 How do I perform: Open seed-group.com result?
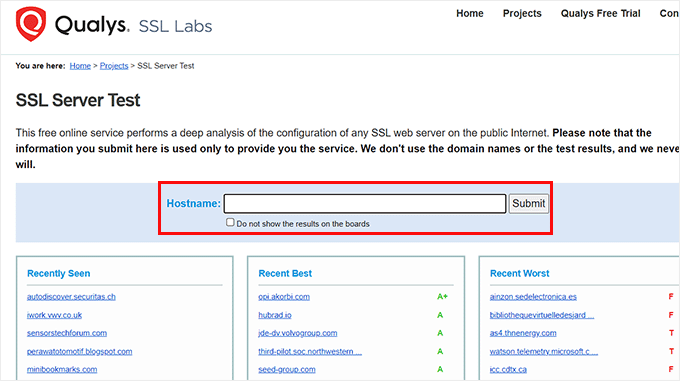(x=287, y=370)
